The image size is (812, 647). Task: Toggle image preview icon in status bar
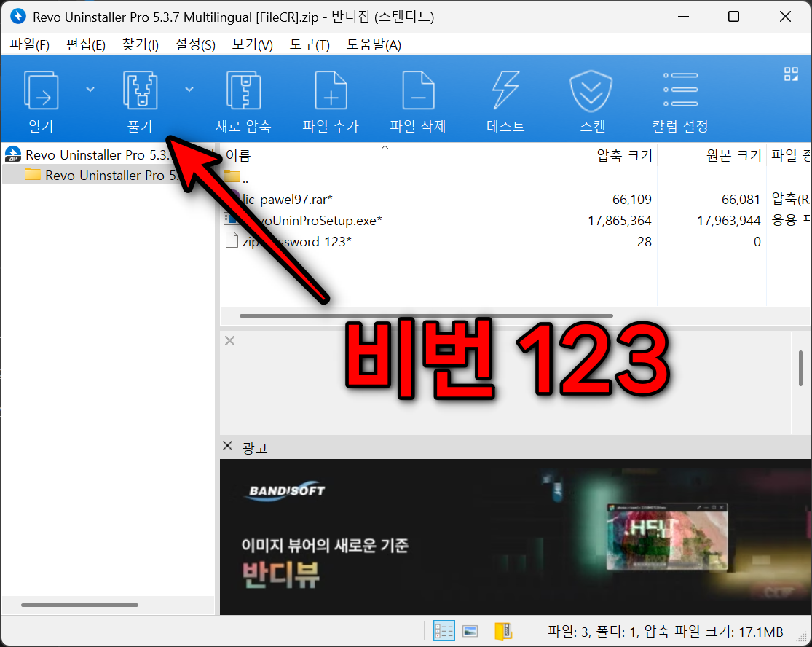pos(470,630)
